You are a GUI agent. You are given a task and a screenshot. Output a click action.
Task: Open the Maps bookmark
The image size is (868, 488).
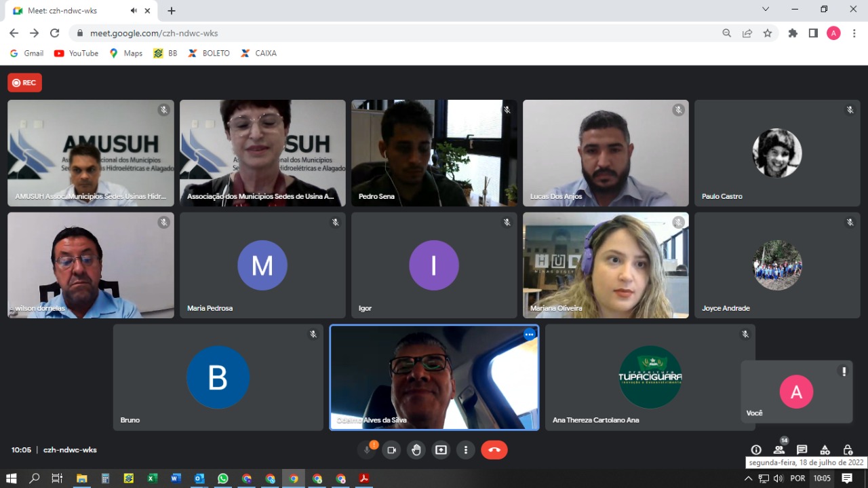[126, 53]
